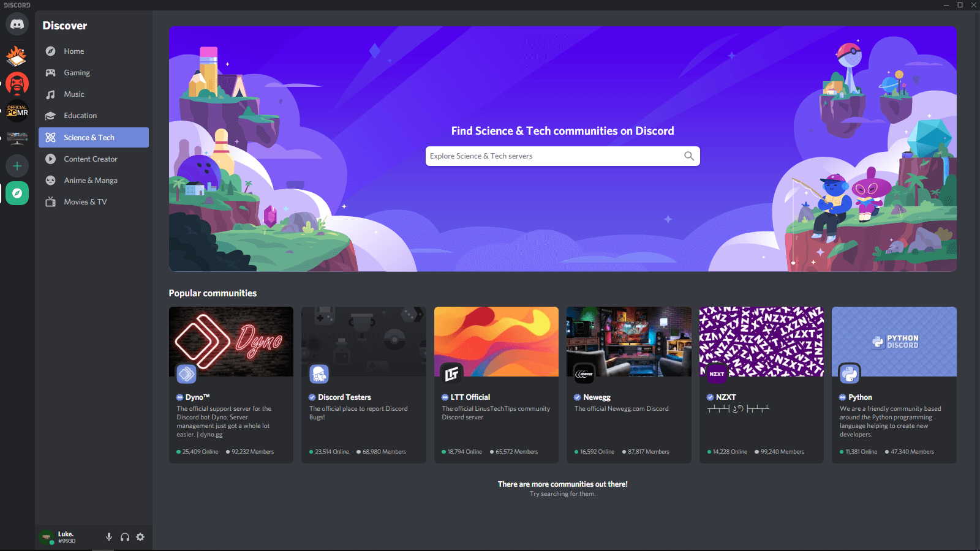Select the Education category
This screenshot has height=551, width=980.
coord(80,115)
